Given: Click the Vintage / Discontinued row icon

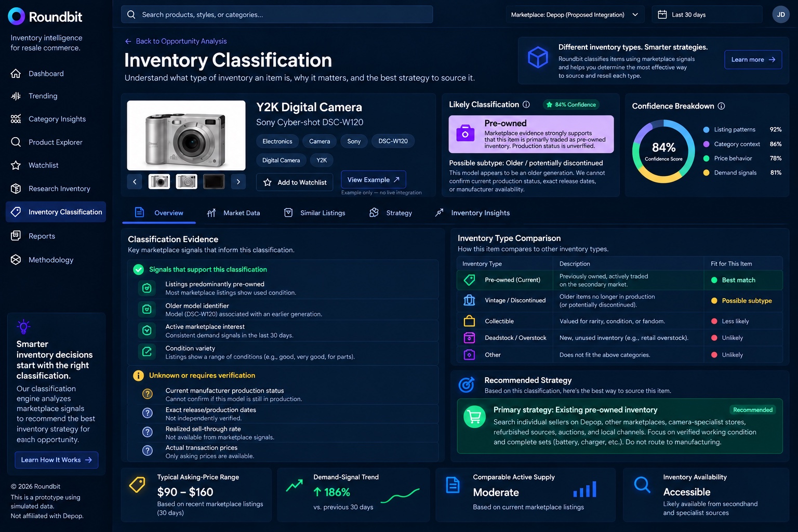Looking at the screenshot, I should coord(469,300).
